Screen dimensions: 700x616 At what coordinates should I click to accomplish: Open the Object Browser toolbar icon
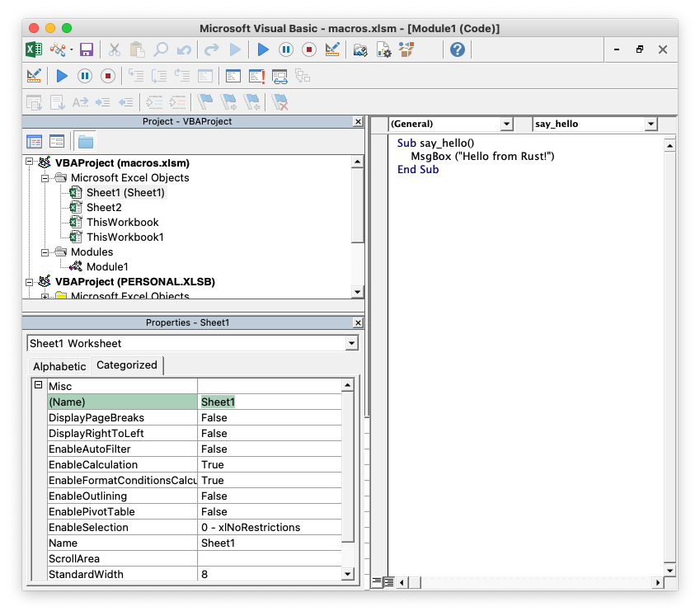click(406, 49)
